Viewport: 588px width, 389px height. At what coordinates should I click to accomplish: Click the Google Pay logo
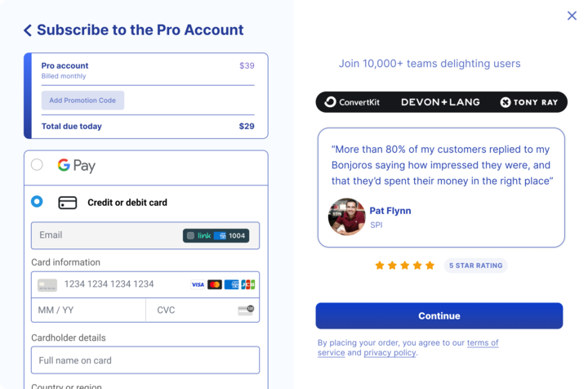pos(76,165)
